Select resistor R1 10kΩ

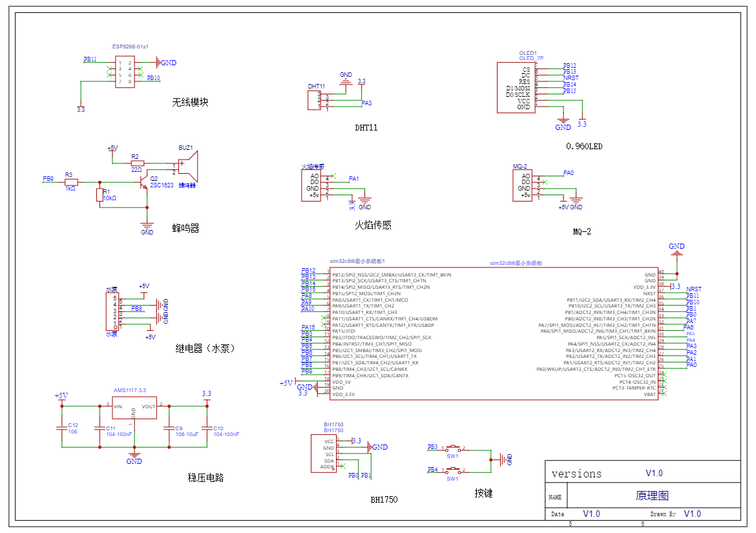click(100, 194)
